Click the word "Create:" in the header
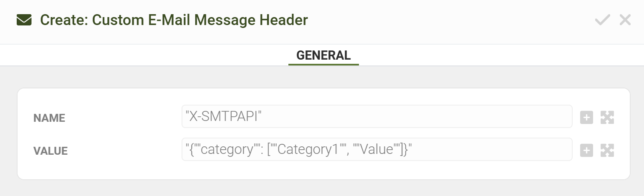 coord(64,20)
